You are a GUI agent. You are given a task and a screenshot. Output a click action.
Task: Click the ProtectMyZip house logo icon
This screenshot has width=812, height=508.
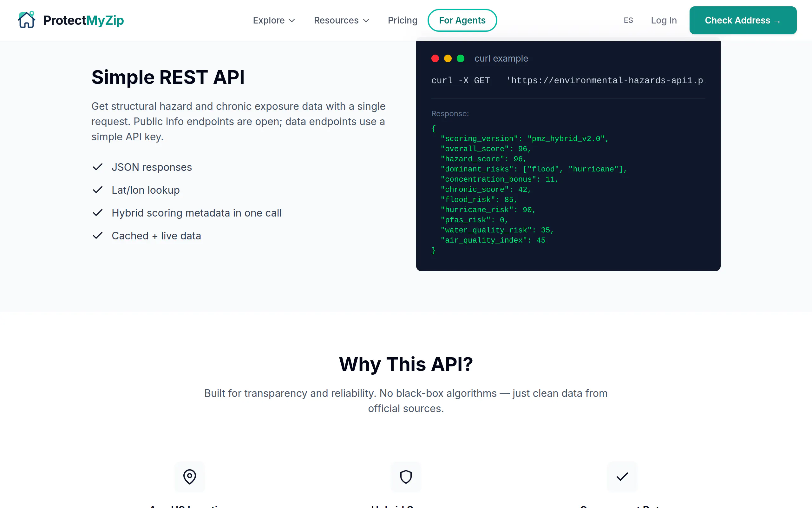(x=27, y=20)
